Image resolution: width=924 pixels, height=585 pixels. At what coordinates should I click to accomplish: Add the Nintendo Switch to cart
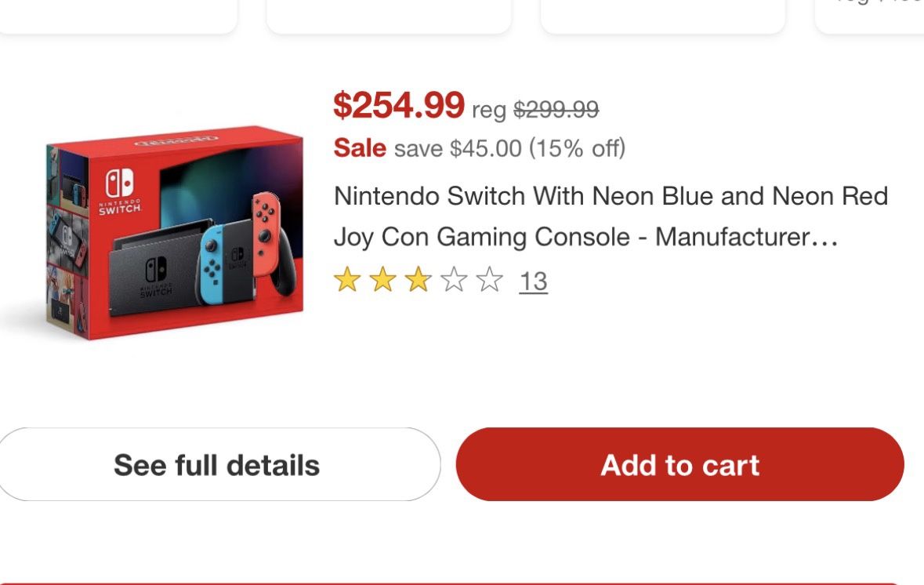click(x=679, y=464)
